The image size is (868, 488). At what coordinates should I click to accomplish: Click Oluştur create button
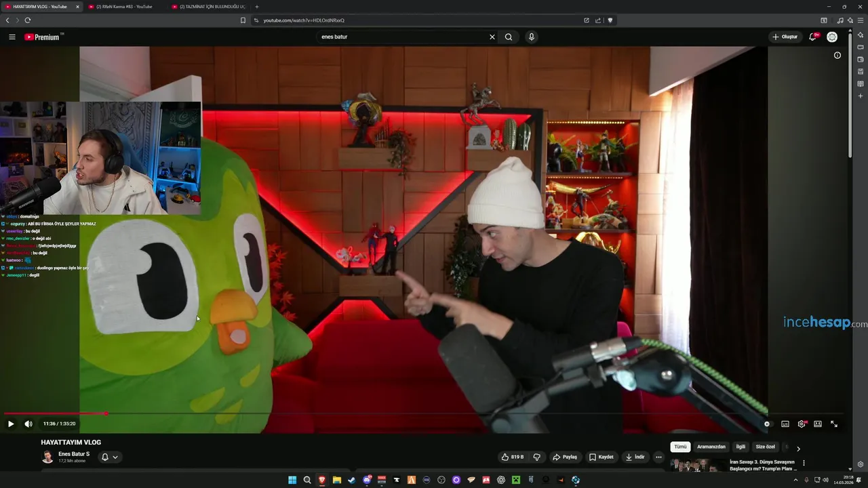tap(785, 37)
